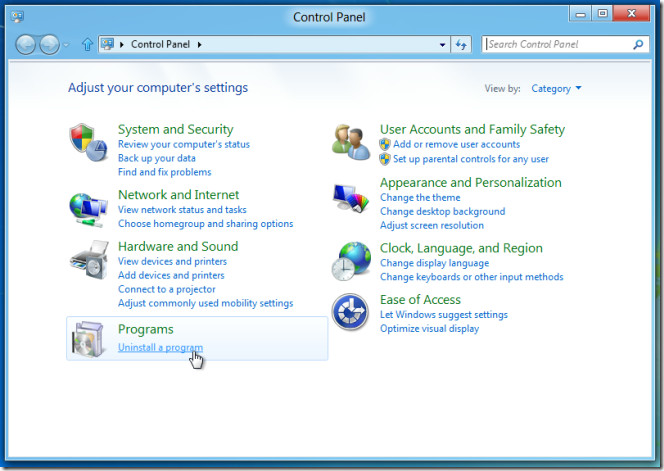
Task: Expand the arrow after Control Panel breadcrumb
Action: (x=199, y=44)
